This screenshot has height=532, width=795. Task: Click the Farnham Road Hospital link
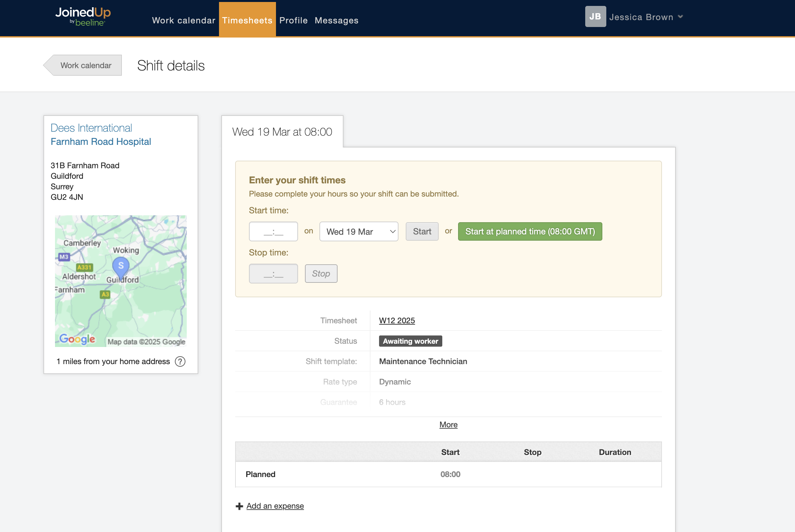101,142
